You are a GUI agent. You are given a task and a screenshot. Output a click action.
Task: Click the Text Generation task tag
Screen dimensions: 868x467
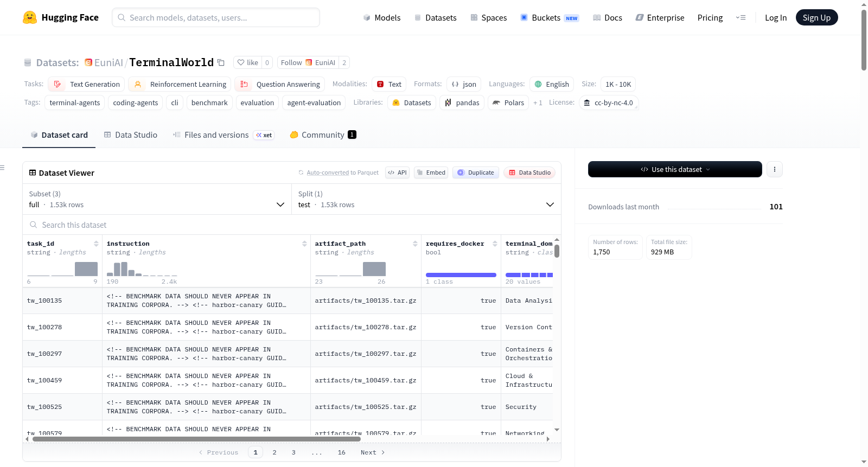point(86,84)
